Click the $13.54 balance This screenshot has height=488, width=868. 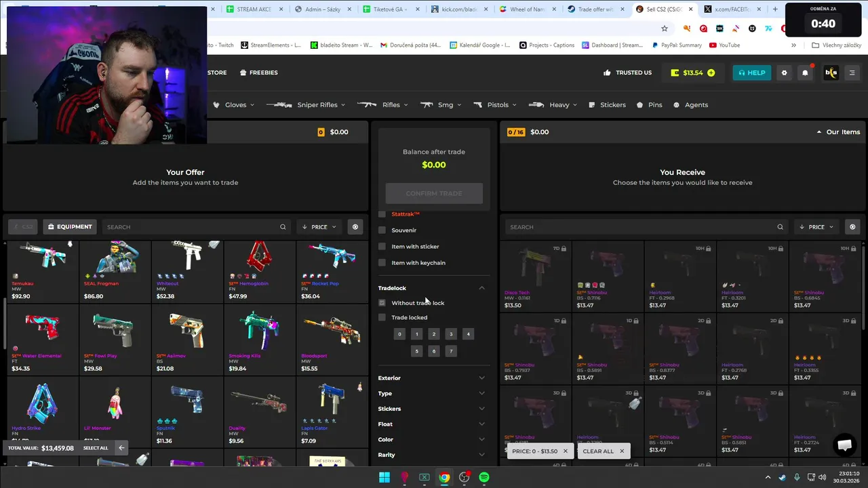click(x=692, y=73)
